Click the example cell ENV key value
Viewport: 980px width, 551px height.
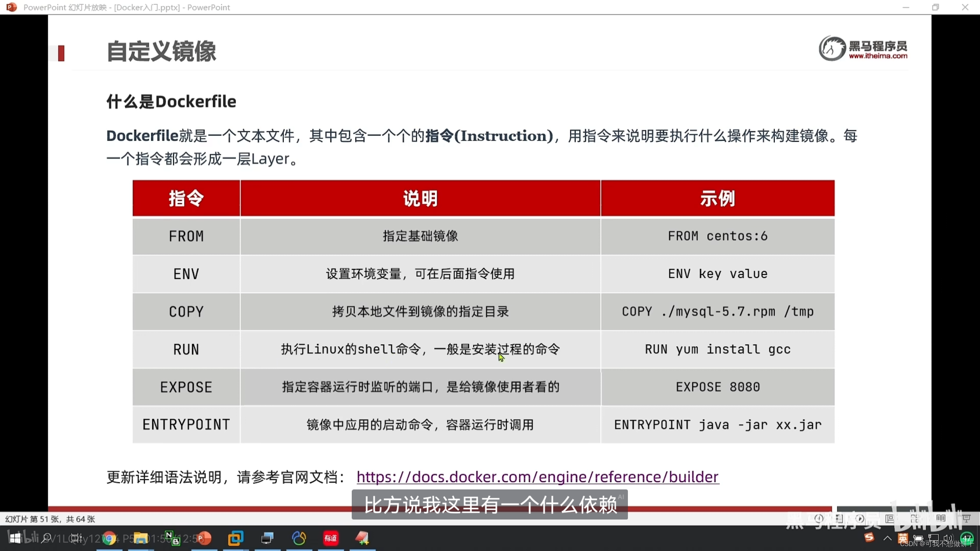pos(718,274)
